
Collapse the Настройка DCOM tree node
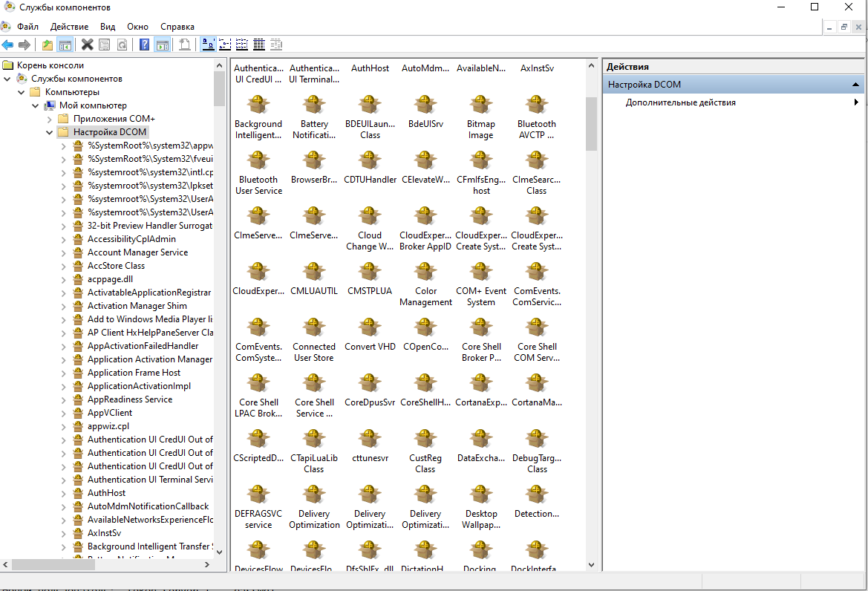point(50,132)
